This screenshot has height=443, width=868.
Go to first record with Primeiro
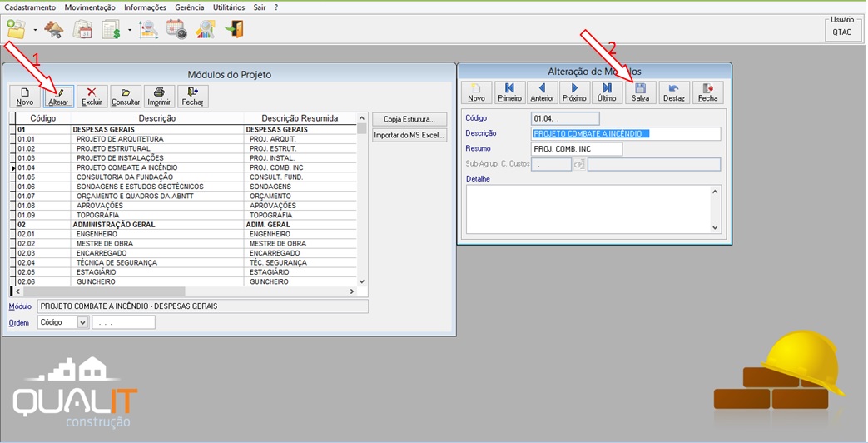tap(510, 92)
